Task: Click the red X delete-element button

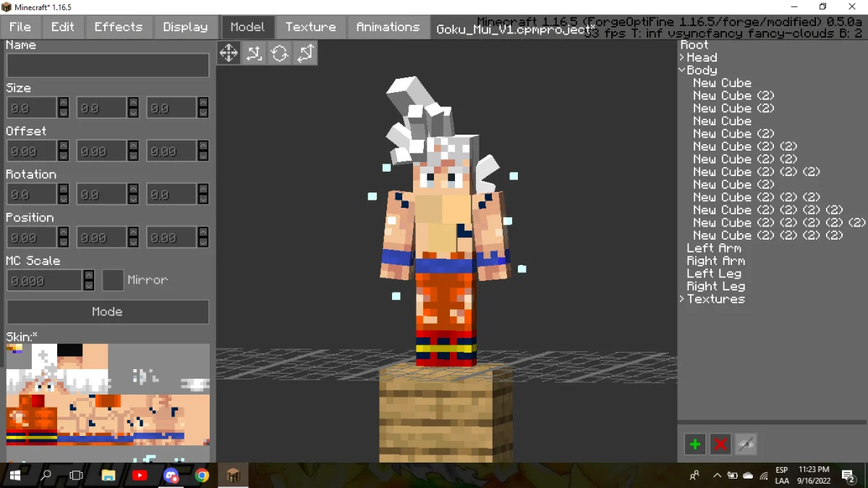Action: (720, 445)
